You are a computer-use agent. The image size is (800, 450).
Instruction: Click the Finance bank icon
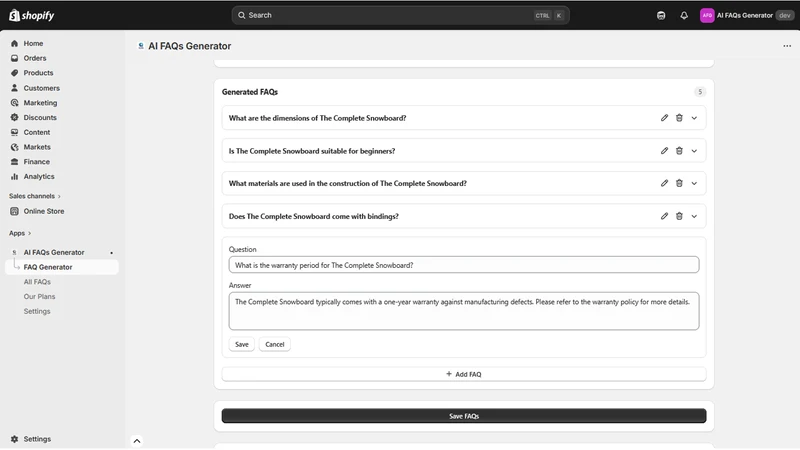click(x=14, y=162)
